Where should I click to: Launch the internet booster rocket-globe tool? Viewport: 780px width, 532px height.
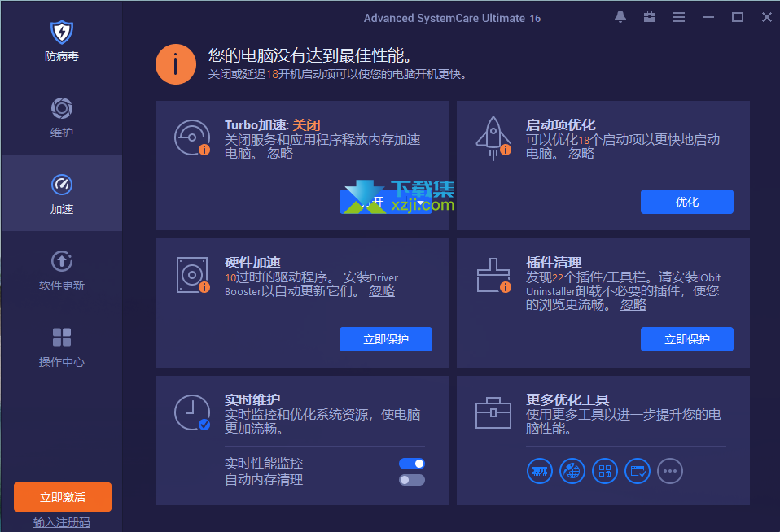click(x=572, y=471)
